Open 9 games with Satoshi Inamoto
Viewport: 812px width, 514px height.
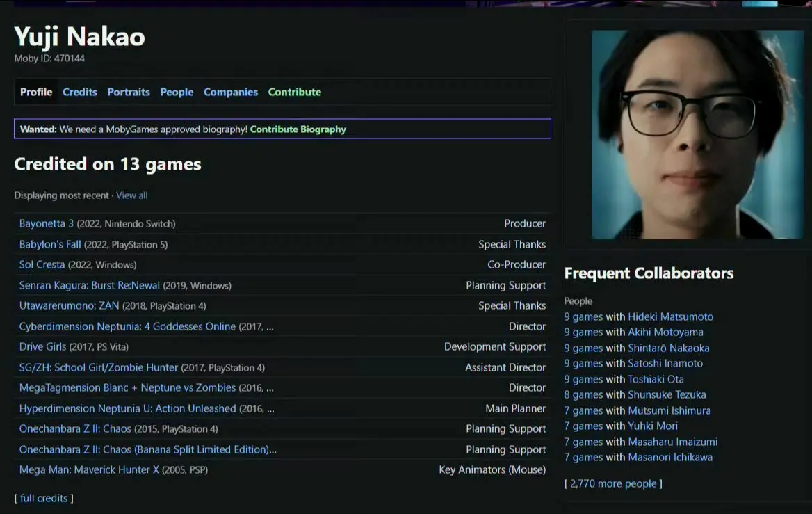pos(633,364)
